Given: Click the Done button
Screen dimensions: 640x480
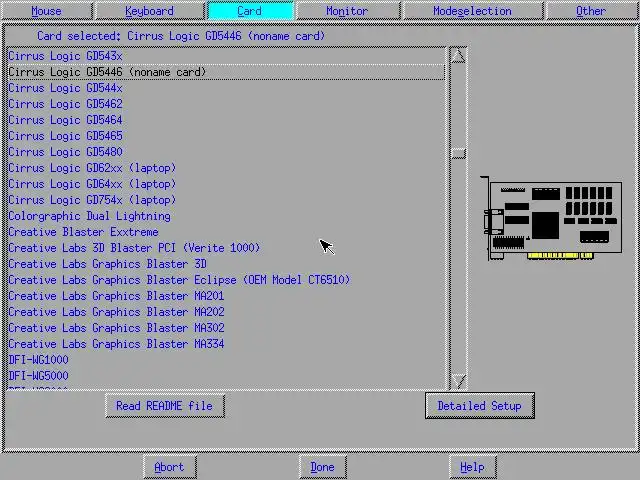Looking at the screenshot, I should [322, 467].
